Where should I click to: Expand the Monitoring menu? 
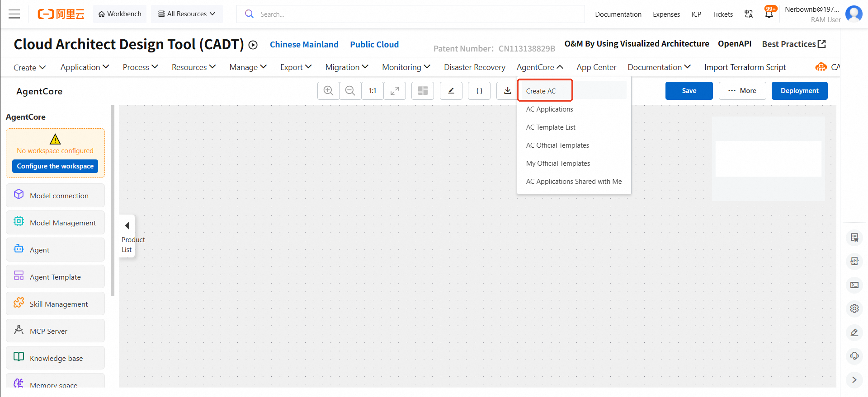pos(406,67)
